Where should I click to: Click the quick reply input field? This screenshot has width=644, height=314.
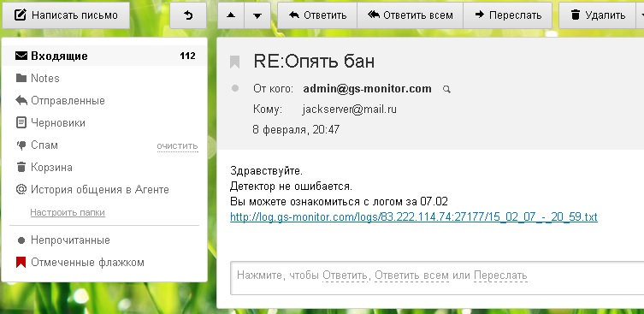tap(437, 278)
